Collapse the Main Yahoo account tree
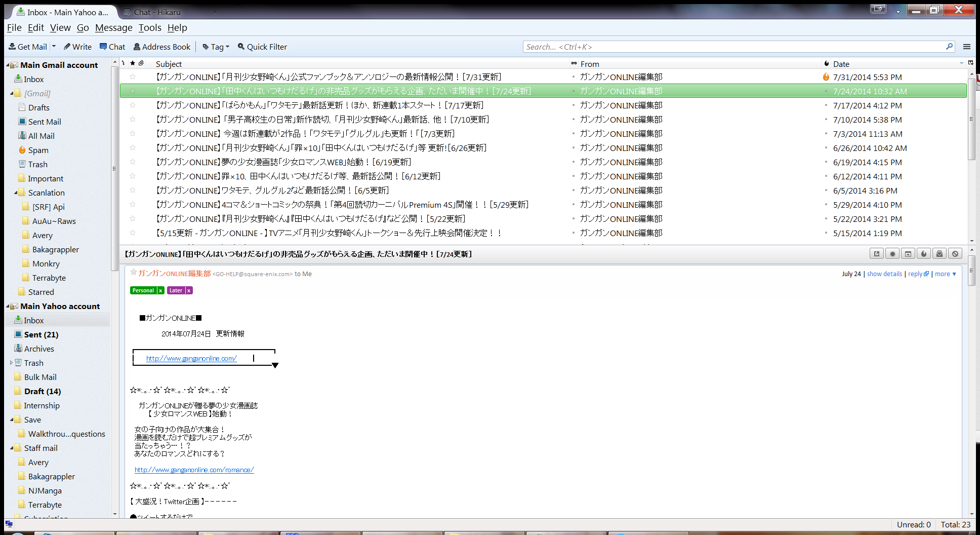980x535 pixels. (x=8, y=307)
